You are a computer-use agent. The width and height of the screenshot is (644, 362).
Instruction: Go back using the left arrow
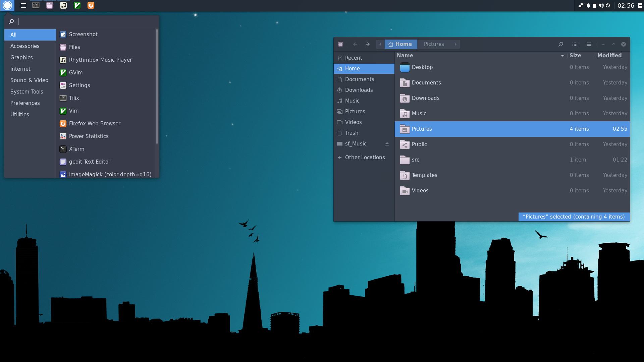point(355,44)
